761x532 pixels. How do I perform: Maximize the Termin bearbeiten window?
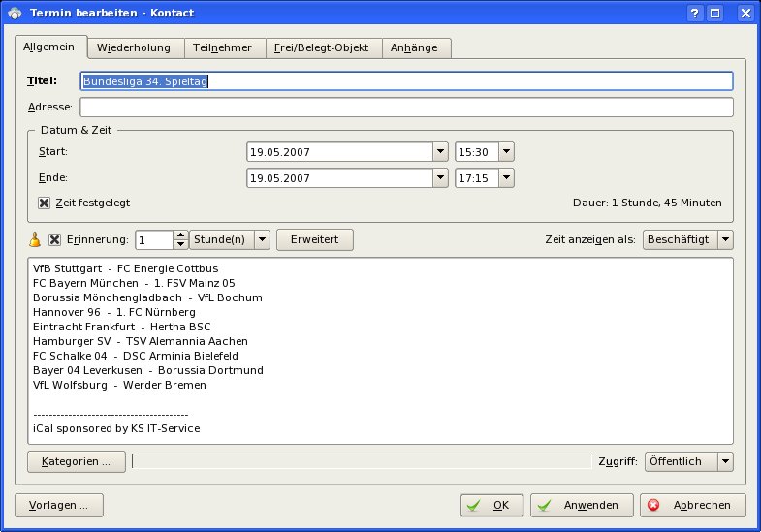(715, 14)
